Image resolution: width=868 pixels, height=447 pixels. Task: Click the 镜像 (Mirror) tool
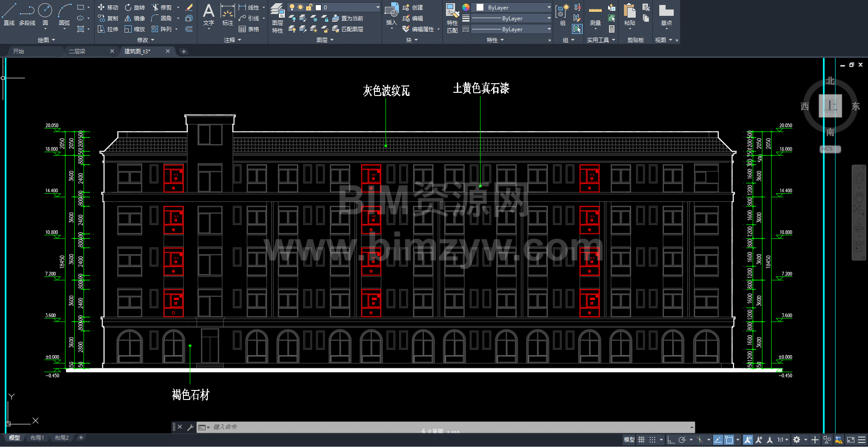coord(135,19)
